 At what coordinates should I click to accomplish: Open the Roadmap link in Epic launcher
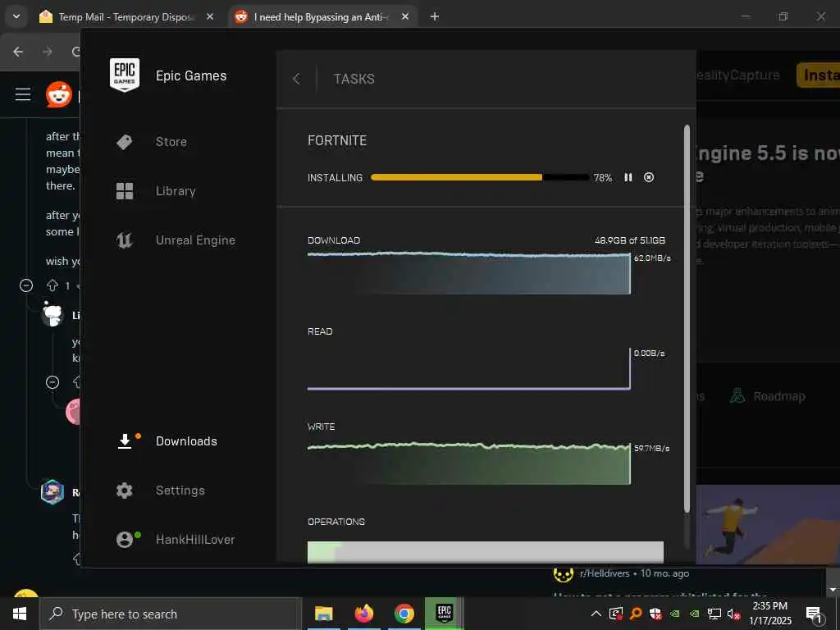pos(768,396)
